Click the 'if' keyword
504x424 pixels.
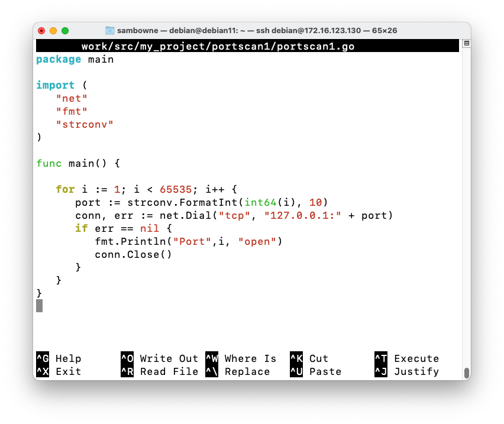pyautogui.click(x=81, y=228)
